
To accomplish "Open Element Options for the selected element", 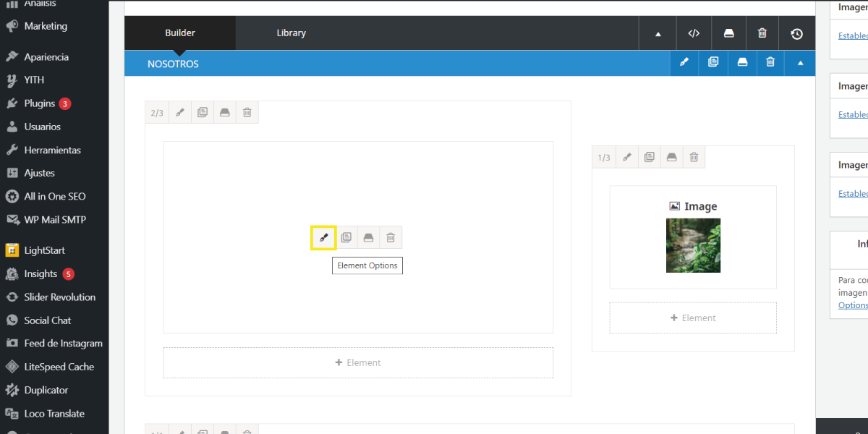I will pyautogui.click(x=323, y=237).
